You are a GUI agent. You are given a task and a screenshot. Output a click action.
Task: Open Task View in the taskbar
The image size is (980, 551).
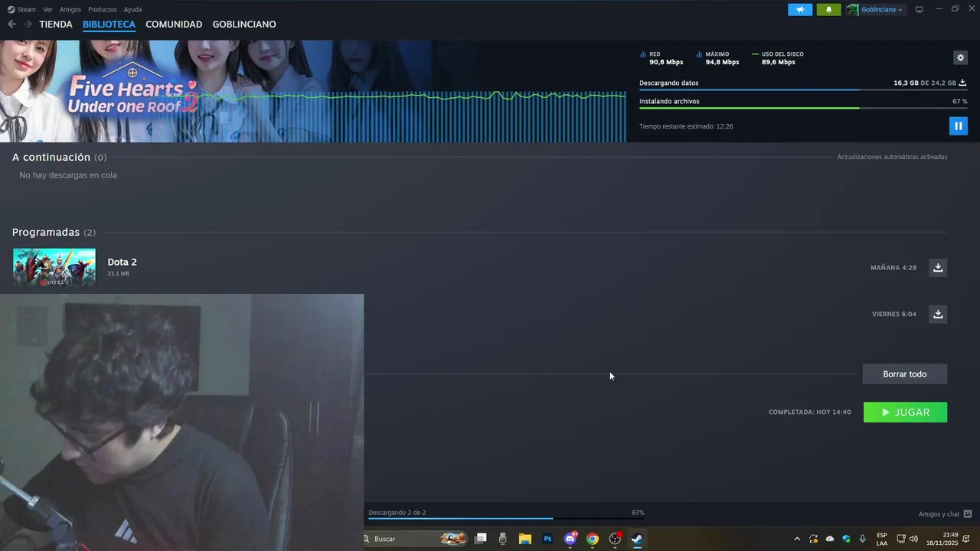tap(481, 539)
